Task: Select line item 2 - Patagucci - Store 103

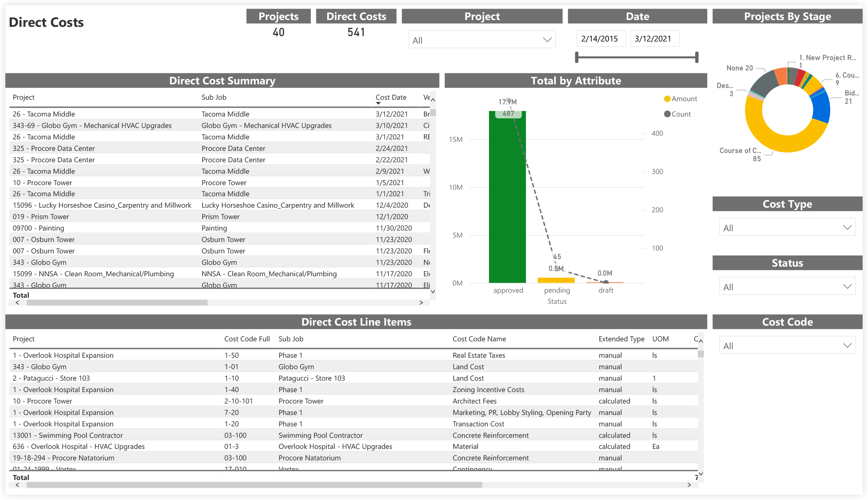Action: coord(354,378)
